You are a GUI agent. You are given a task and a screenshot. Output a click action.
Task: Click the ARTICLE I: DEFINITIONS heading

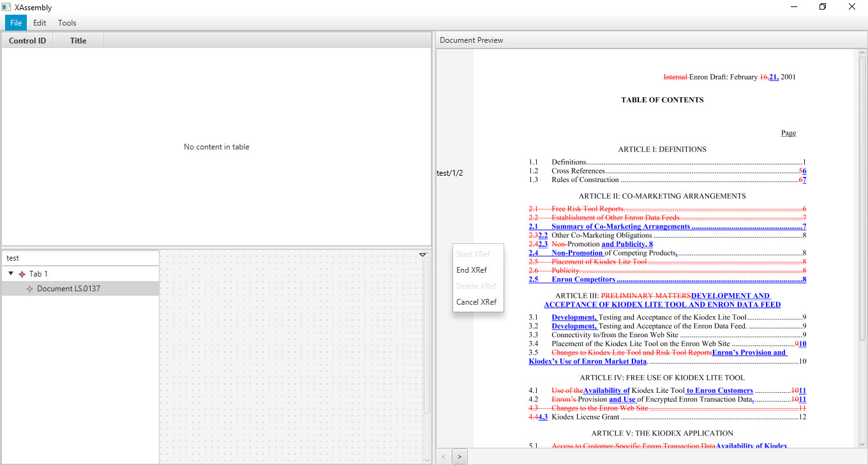pos(662,149)
